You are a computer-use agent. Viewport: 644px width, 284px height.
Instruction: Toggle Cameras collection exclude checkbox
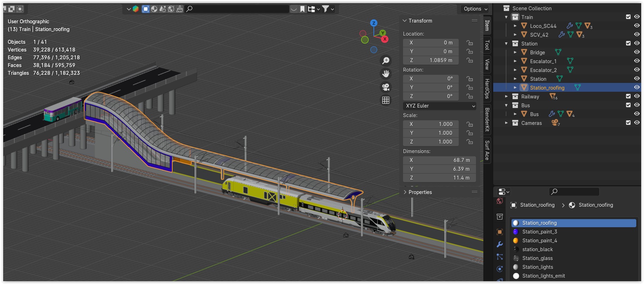click(628, 123)
